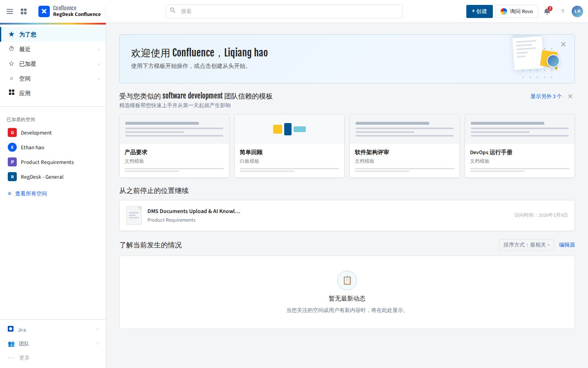The width and height of the screenshot is (588, 368).
Task: Dismiss the templates section
Action: tap(570, 96)
